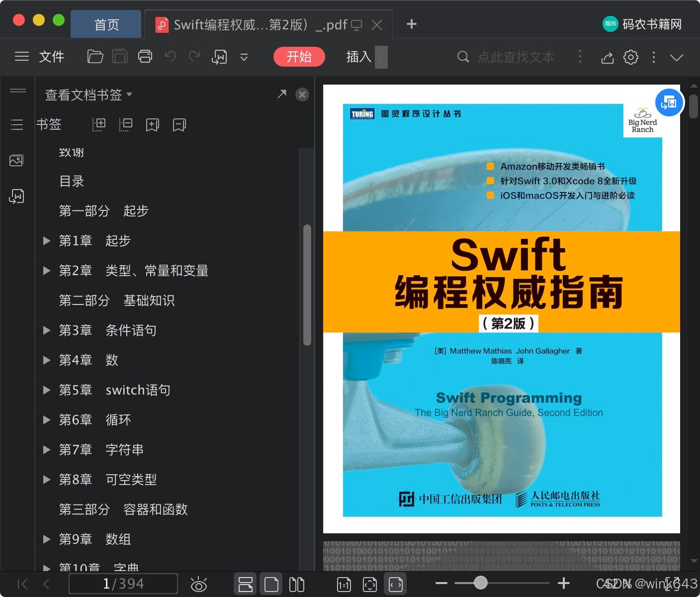
Task: Collapse the ribbon with chevron icon
Action: click(677, 58)
